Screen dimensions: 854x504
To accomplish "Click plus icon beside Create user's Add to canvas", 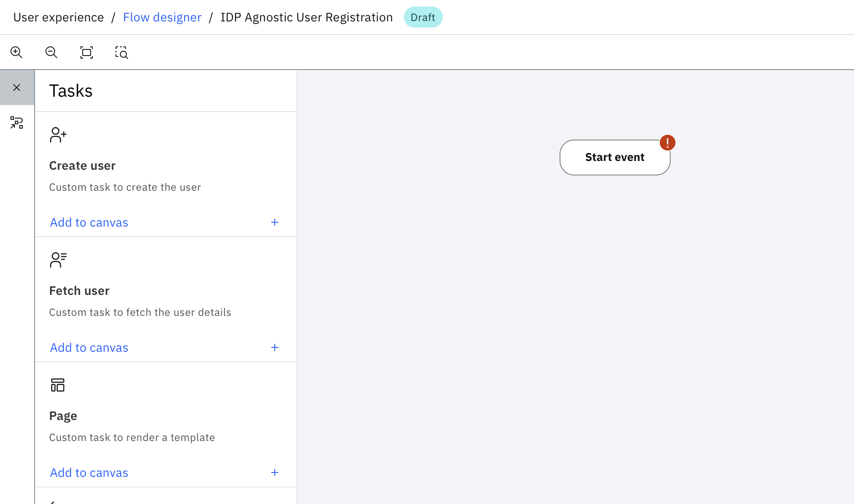I will click(x=275, y=222).
